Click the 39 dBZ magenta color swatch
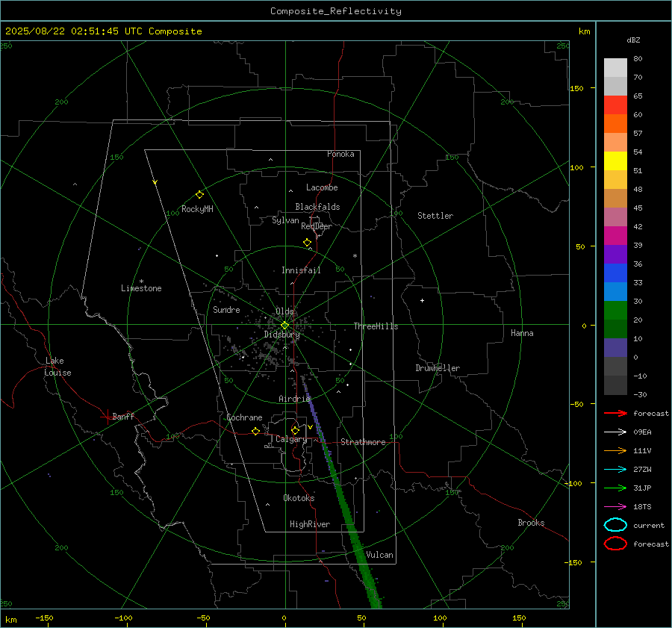The width and height of the screenshot is (672, 628). (615, 236)
